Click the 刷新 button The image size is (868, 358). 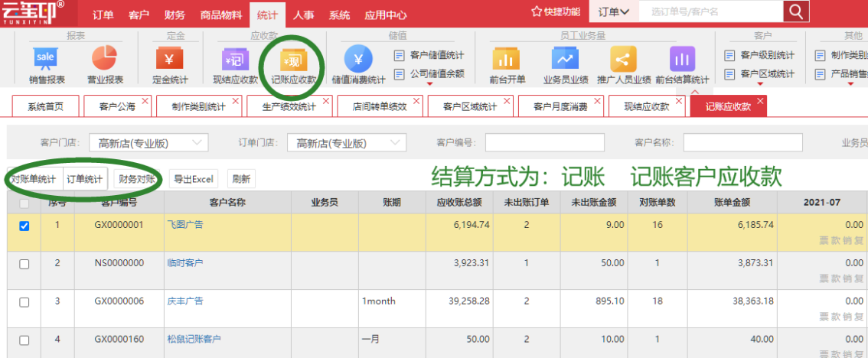(241, 179)
